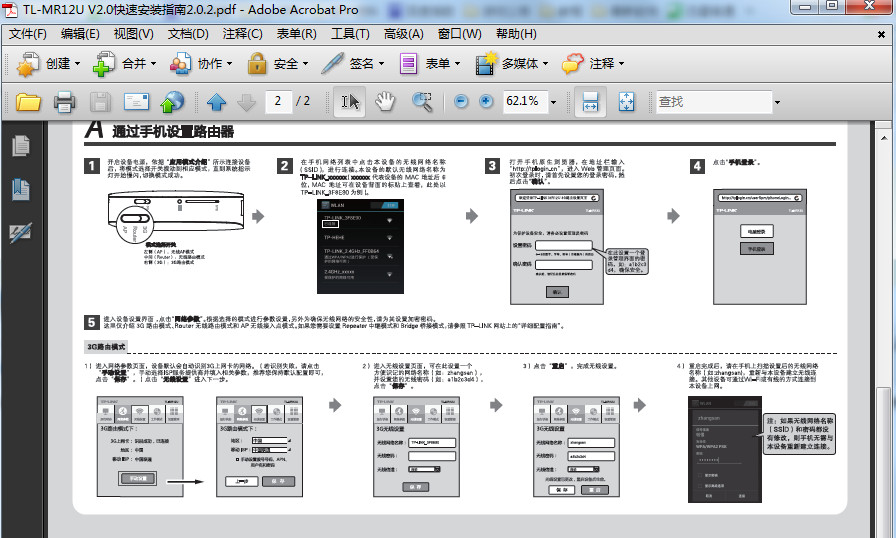Open the 工具(T) menu
Image resolution: width=896 pixels, height=538 pixels.
point(350,34)
